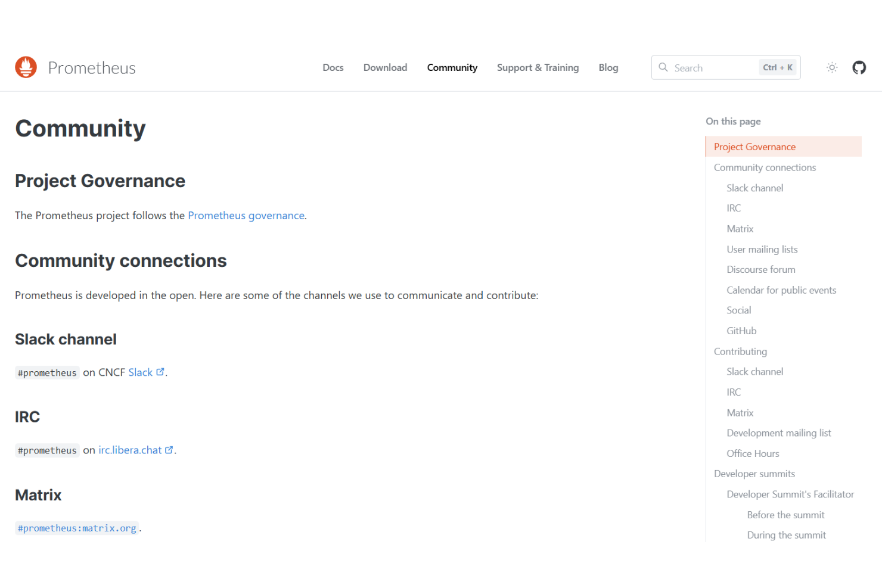The height and width of the screenshot is (588, 882).
Task: Click the Project Governance heading
Action: [x=100, y=181]
